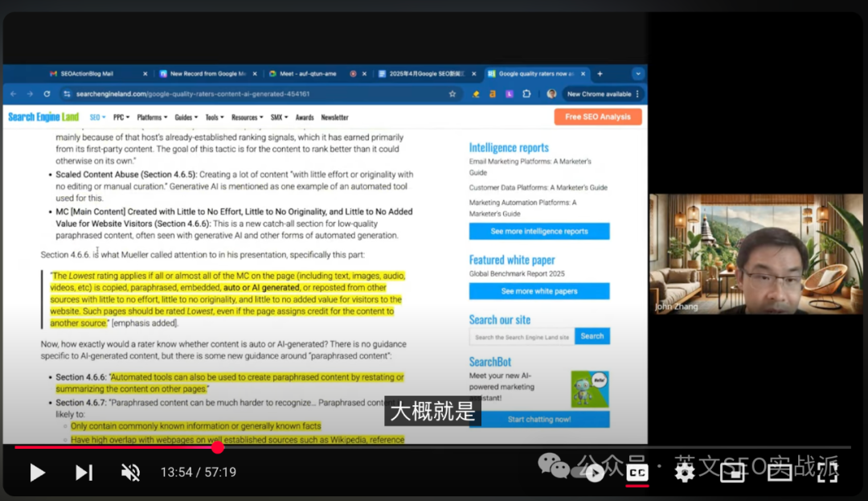
Task: Open the Chrome extensions puzzle icon
Action: click(526, 94)
